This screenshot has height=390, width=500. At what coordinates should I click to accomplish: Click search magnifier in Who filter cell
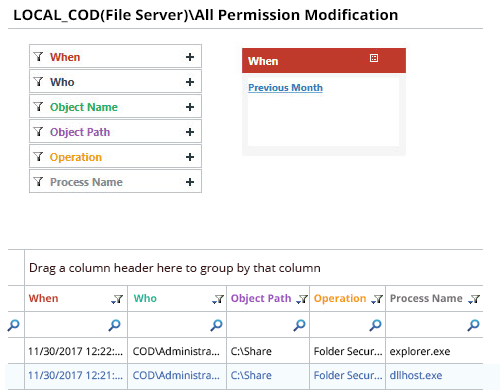click(217, 325)
